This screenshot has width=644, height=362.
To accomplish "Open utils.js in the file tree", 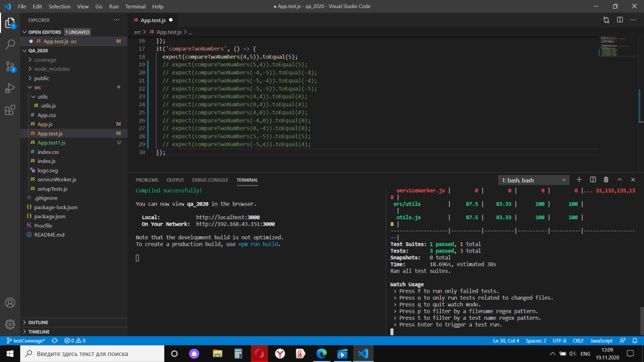I will pyautogui.click(x=73, y=106).
